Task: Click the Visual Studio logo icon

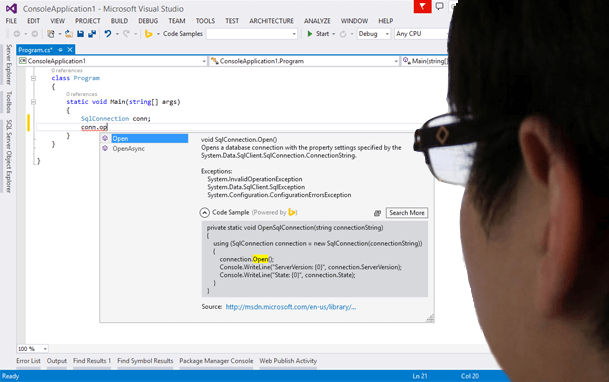Action: click(11, 8)
